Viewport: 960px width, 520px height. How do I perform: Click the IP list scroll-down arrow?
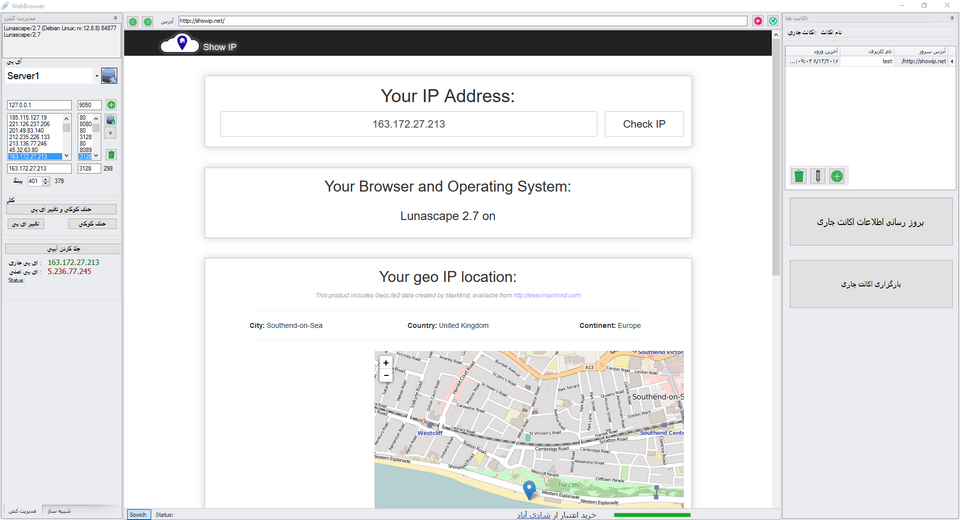pos(66,156)
